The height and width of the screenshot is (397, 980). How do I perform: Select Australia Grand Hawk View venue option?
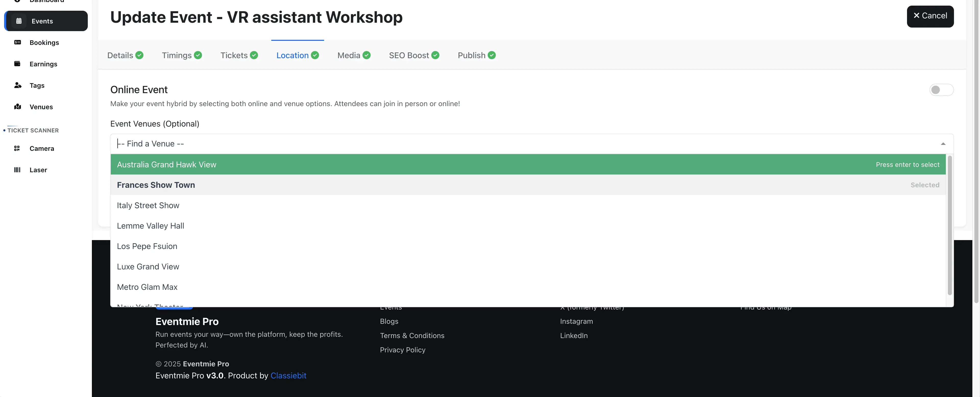tap(167, 164)
